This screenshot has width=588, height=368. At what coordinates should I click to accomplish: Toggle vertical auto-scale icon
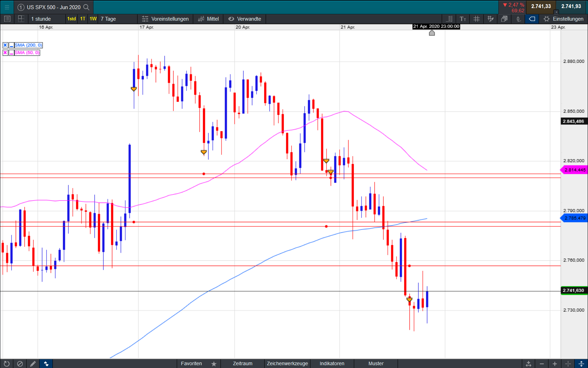(581, 364)
